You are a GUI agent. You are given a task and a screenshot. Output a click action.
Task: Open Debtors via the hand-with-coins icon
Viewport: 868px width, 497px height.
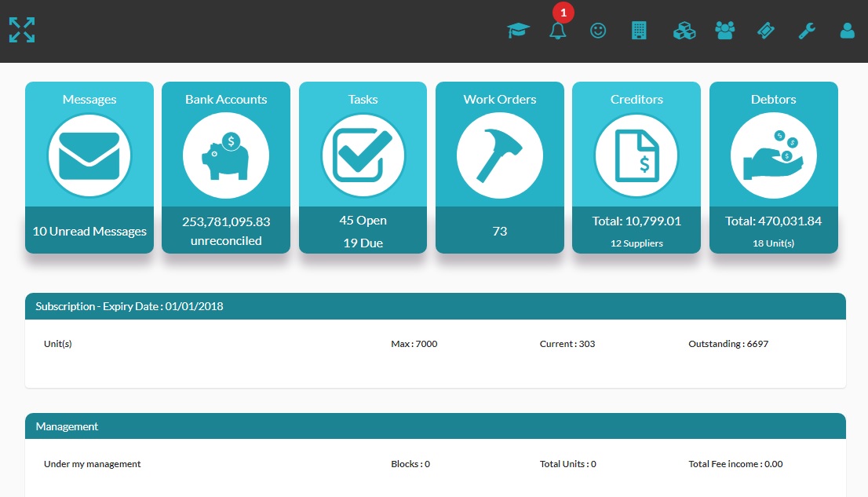click(x=773, y=155)
